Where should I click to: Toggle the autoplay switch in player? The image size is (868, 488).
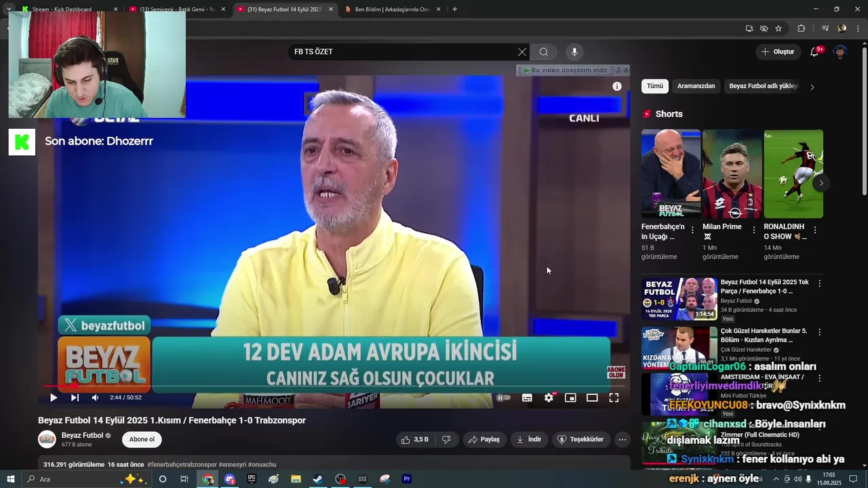(x=503, y=398)
